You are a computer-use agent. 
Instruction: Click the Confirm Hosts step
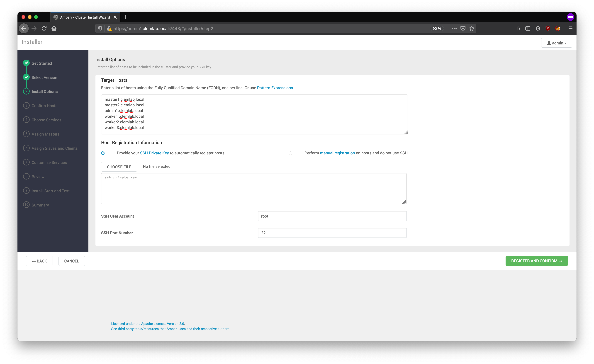click(44, 106)
